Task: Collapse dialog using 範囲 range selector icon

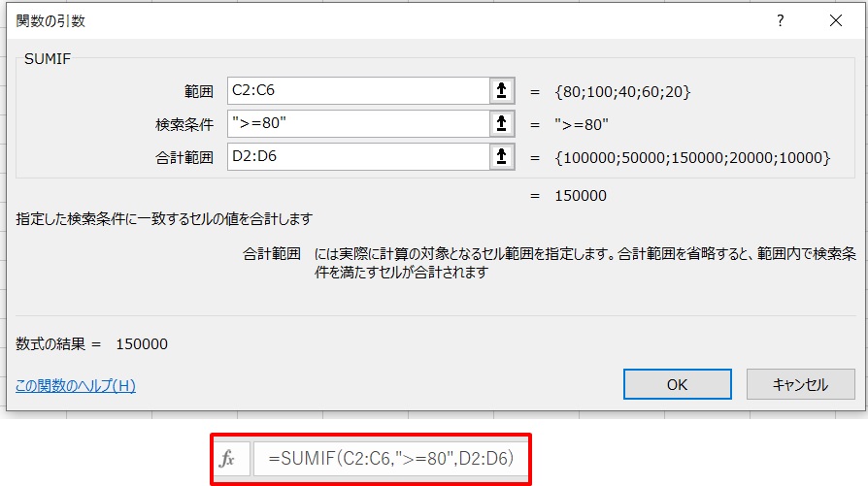Action: pyautogui.click(x=502, y=90)
